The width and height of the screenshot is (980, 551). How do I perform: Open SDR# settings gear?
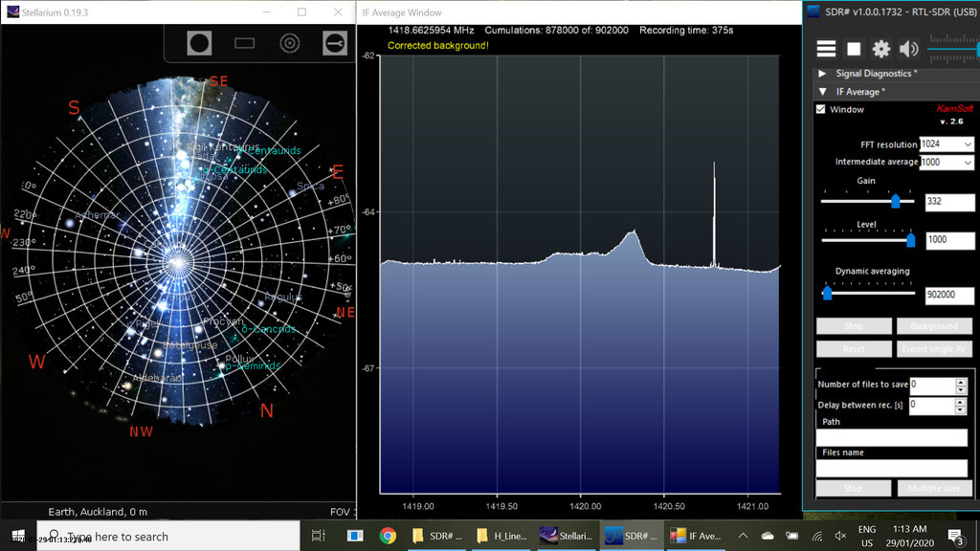pos(880,49)
